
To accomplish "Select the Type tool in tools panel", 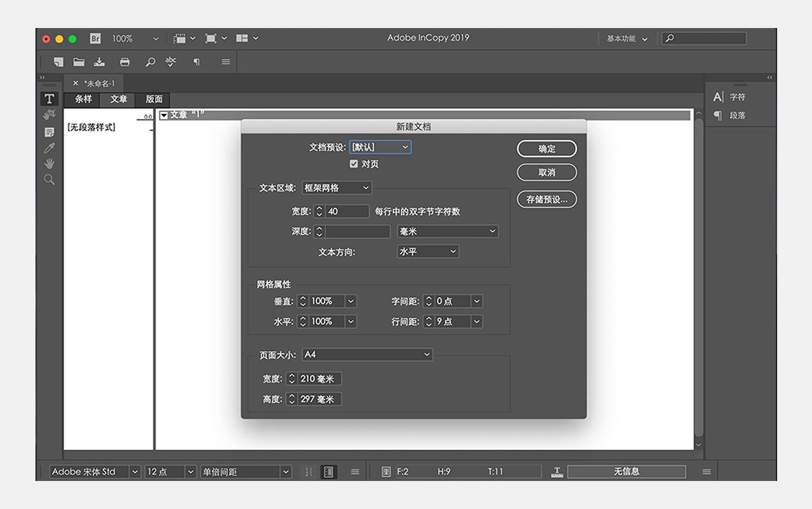I will pos(50,99).
